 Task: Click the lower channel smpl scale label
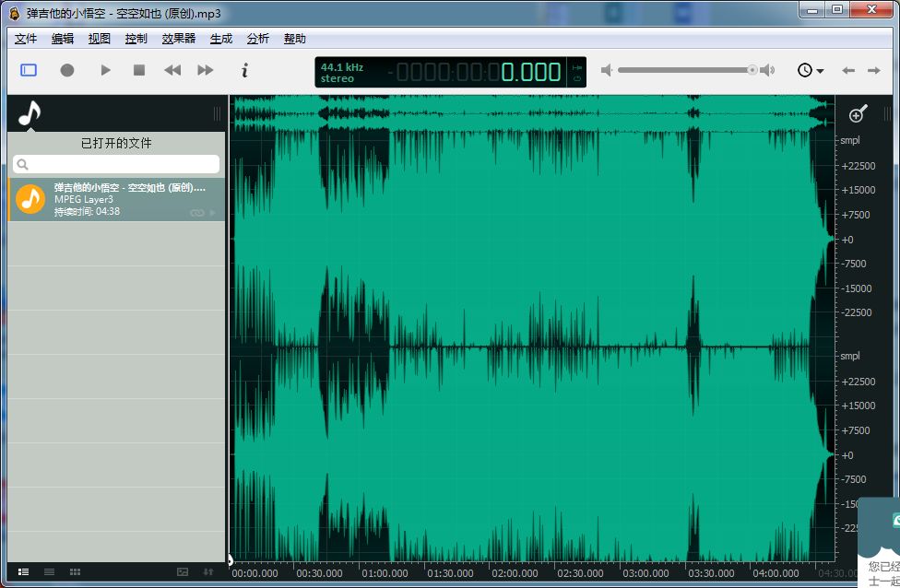coord(850,356)
